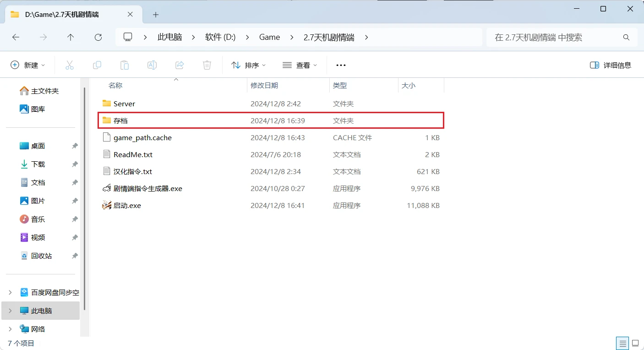
Task: Unpin 图片 via its pin icon
Action: point(75,201)
